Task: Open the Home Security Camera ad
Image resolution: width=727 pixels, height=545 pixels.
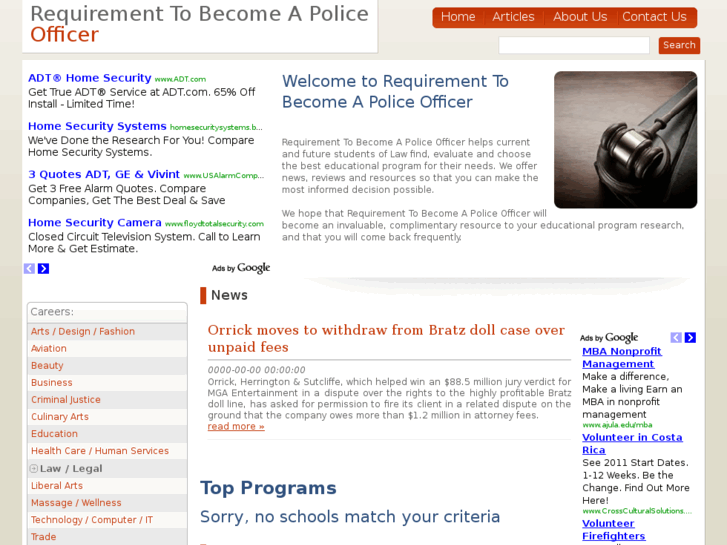Action: 95,223
